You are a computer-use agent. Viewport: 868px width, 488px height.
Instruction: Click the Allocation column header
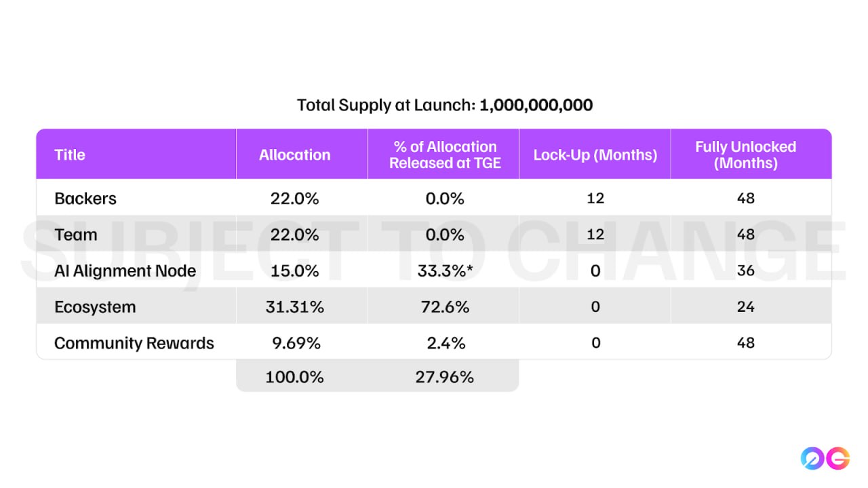pos(294,155)
